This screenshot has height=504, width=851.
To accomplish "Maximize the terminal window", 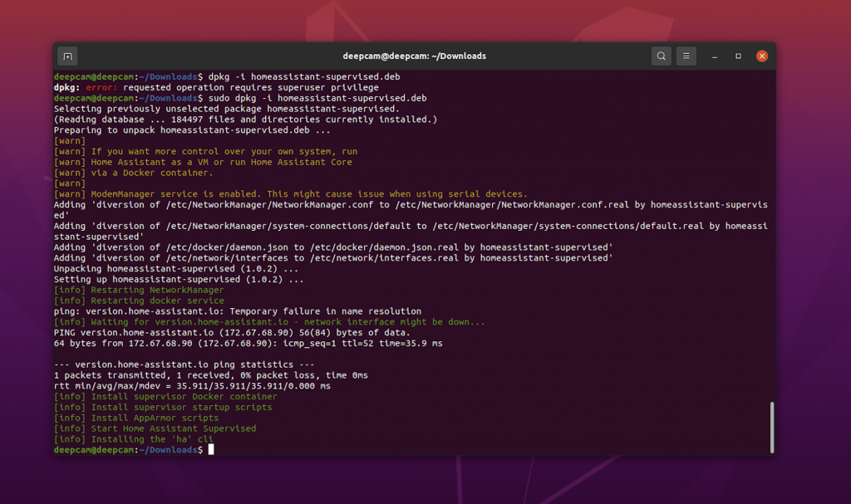I will 738,56.
